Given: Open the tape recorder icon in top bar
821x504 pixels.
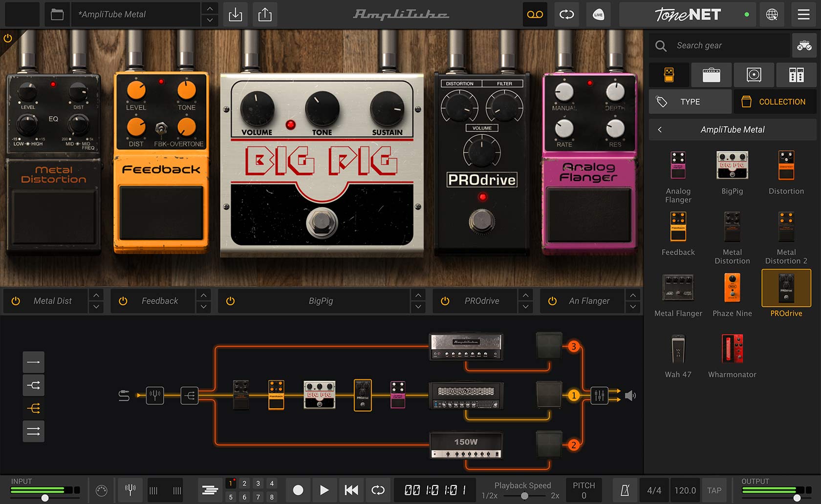Looking at the screenshot, I should tap(535, 15).
